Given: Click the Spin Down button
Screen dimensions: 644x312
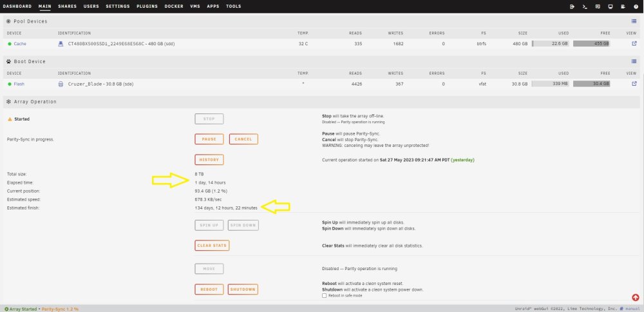Looking at the screenshot, I should 243,225.
